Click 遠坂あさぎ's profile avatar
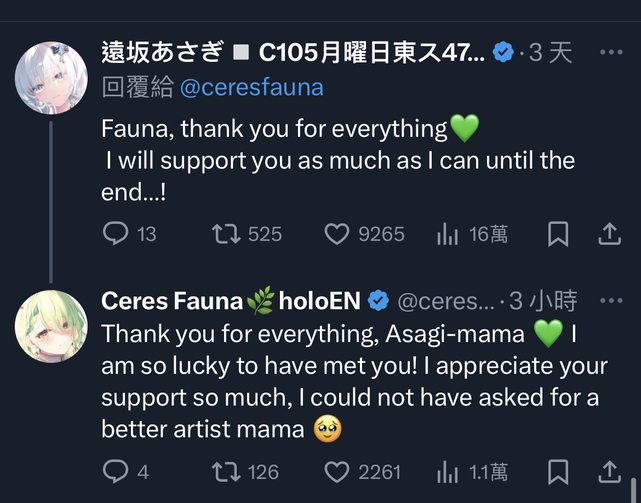 click(51, 76)
